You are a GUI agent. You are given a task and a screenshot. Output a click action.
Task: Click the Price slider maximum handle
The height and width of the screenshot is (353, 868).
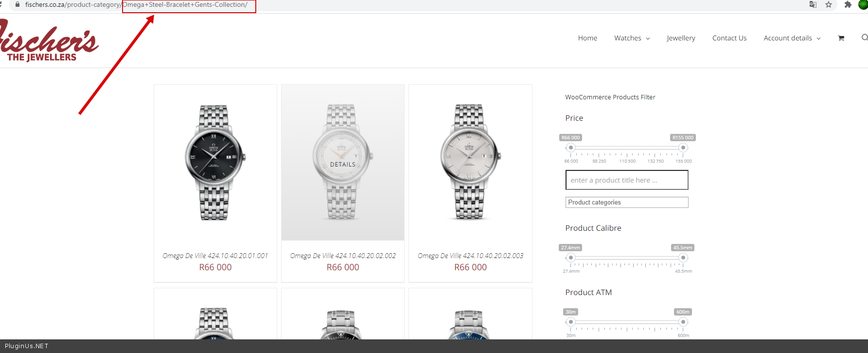tap(683, 148)
